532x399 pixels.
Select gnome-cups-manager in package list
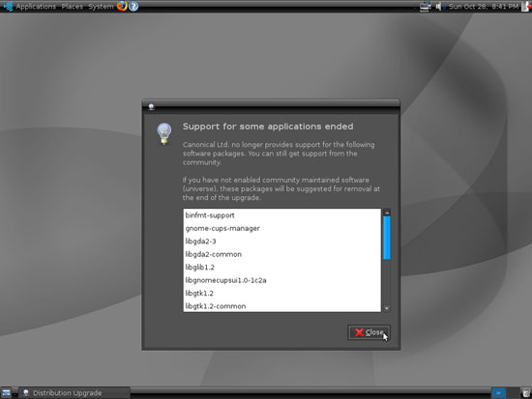281,229
